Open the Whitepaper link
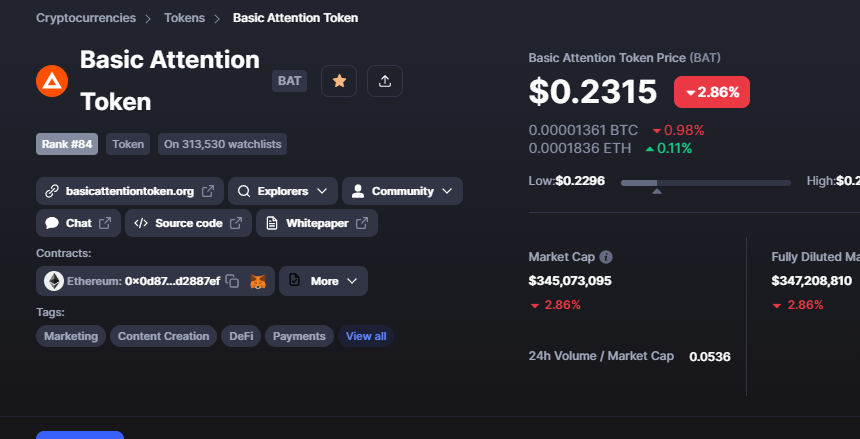The width and height of the screenshot is (860, 439). tap(317, 223)
